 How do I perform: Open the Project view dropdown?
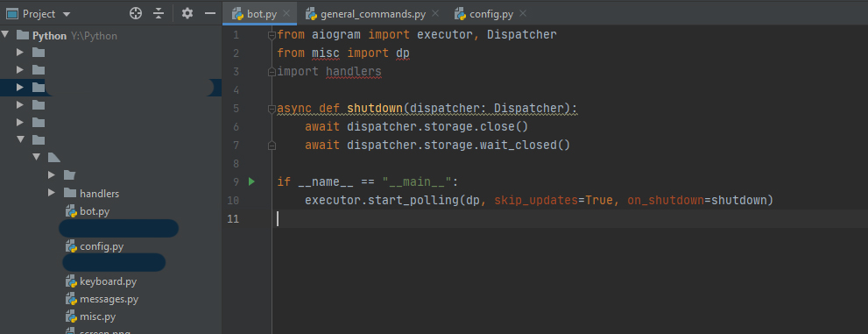click(67, 14)
